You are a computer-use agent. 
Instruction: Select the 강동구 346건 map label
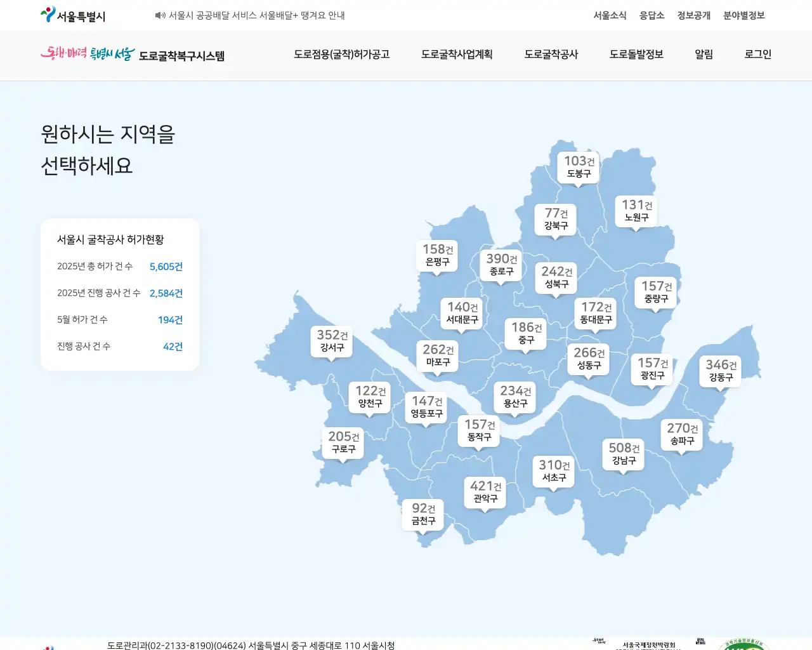pyautogui.click(x=721, y=371)
